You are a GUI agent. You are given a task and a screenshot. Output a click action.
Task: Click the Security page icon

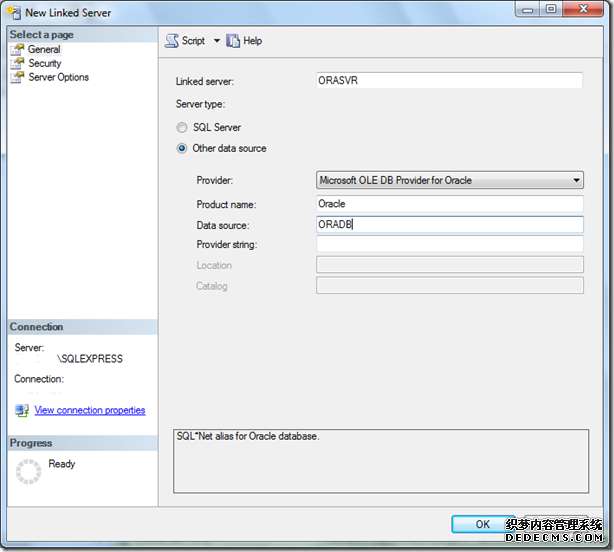point(17,63)
